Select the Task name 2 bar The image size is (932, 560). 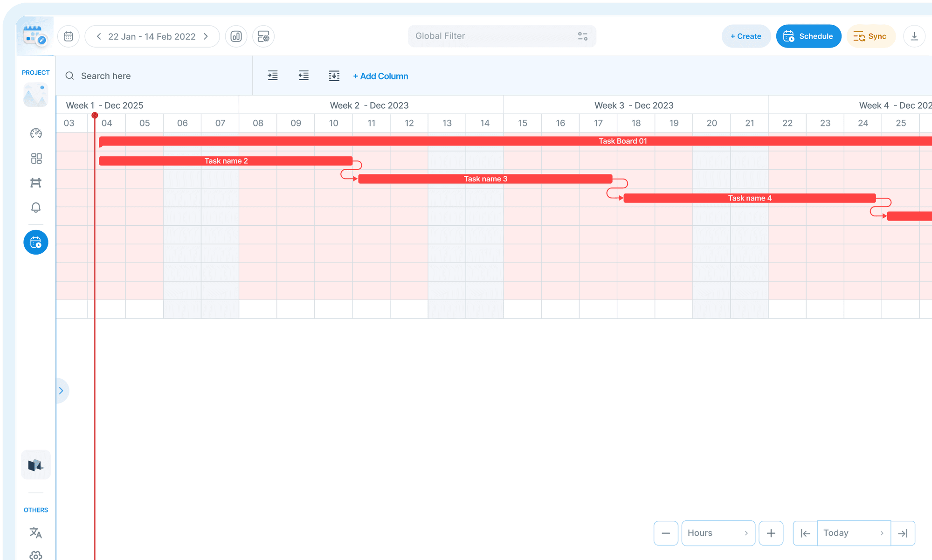click(226, 161)
